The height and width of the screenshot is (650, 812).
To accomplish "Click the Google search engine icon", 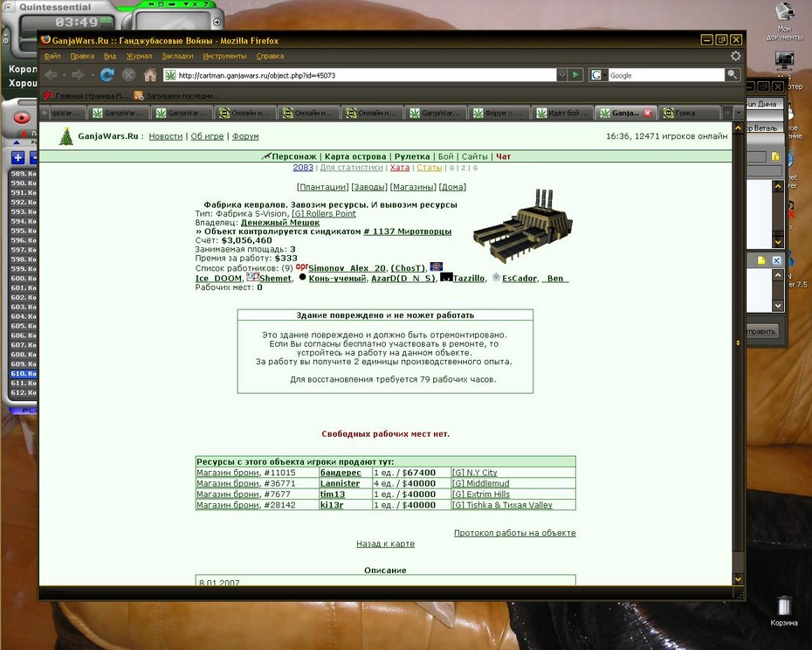I will tap(596, 75).
